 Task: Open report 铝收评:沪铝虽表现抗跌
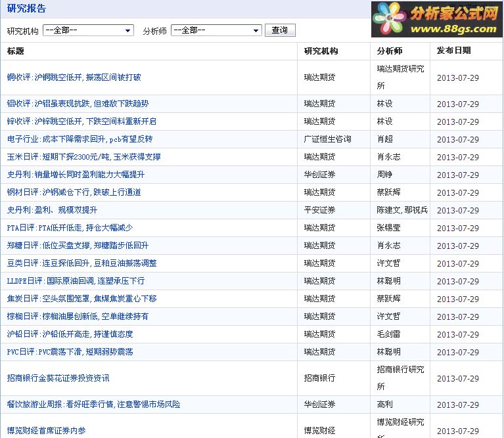coord(78,104)
